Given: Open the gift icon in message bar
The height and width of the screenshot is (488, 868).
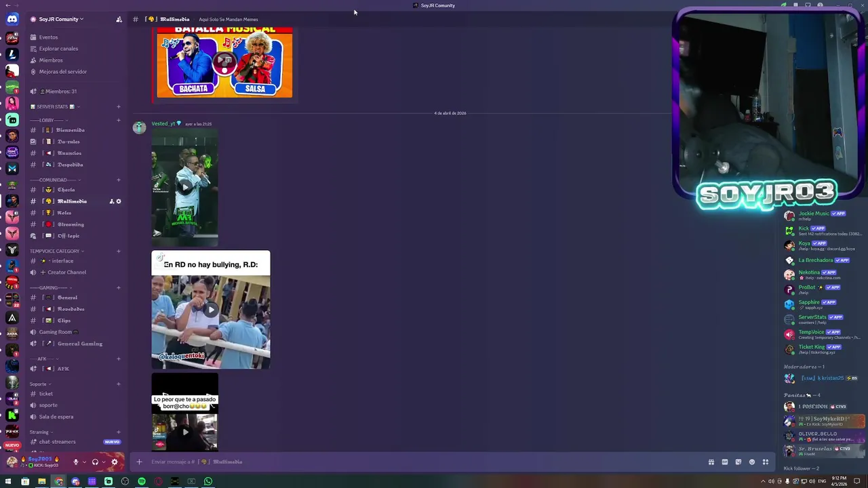Looking at the screenshot, I should 711,462.
